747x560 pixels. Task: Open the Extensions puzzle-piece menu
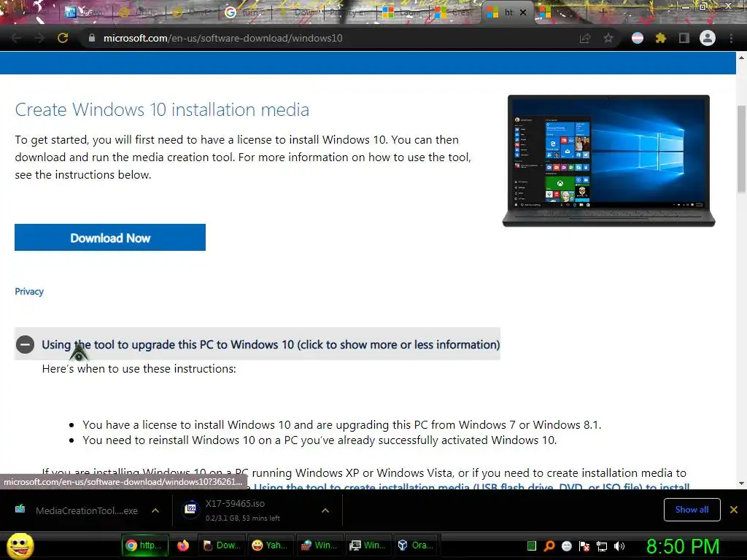660,38
